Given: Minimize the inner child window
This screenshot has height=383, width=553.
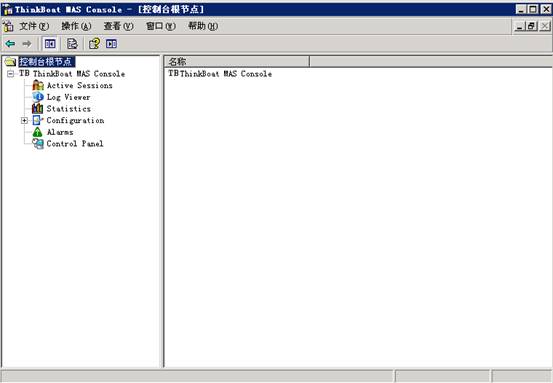Looking at the screenshot, I should pyautogui.click(x=519, y=26).
